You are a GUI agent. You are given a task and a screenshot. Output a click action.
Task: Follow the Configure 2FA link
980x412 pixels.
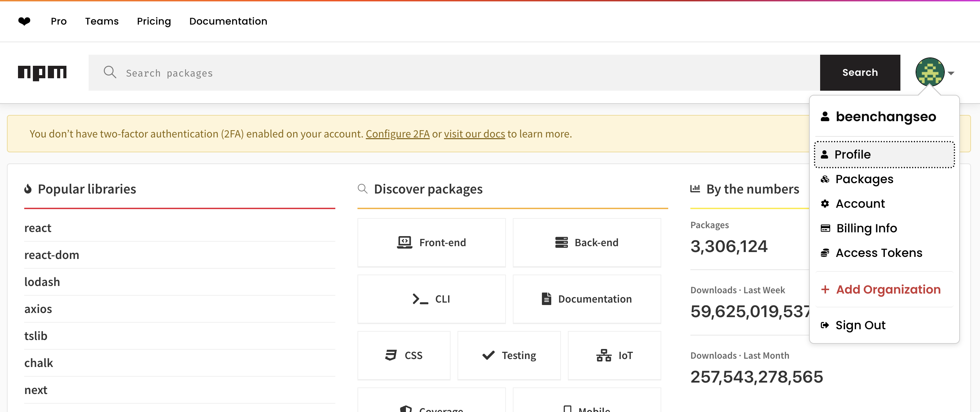click(398, 134)
